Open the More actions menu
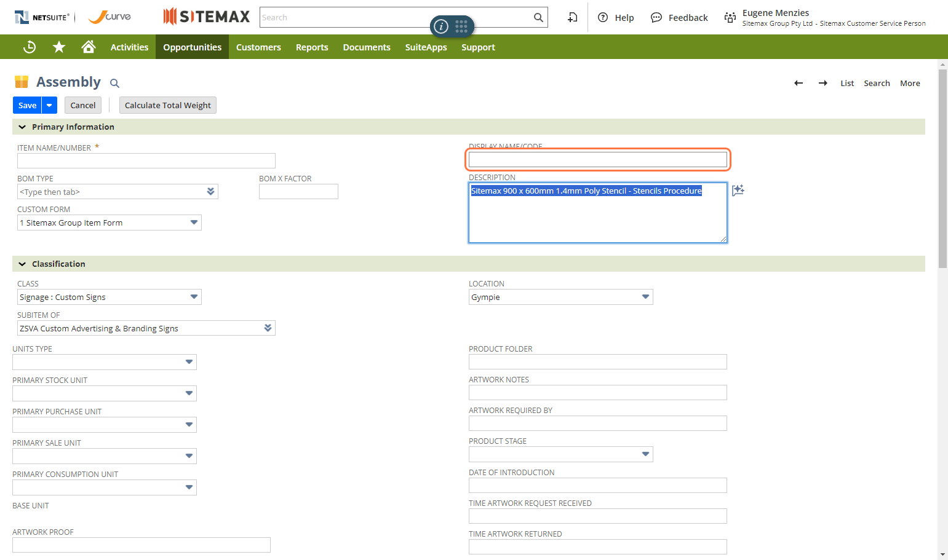This screenshot has width=948, height=560. point(910,83)
